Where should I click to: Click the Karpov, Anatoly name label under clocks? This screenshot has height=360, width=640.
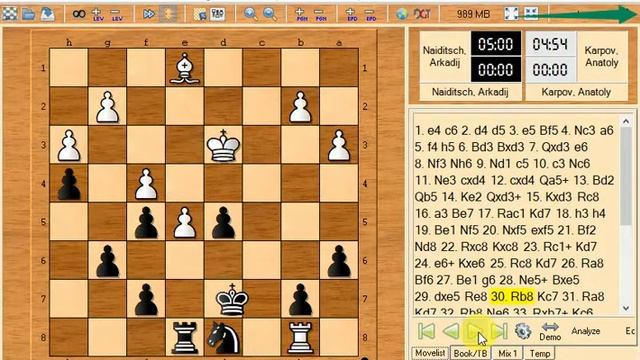576,92
